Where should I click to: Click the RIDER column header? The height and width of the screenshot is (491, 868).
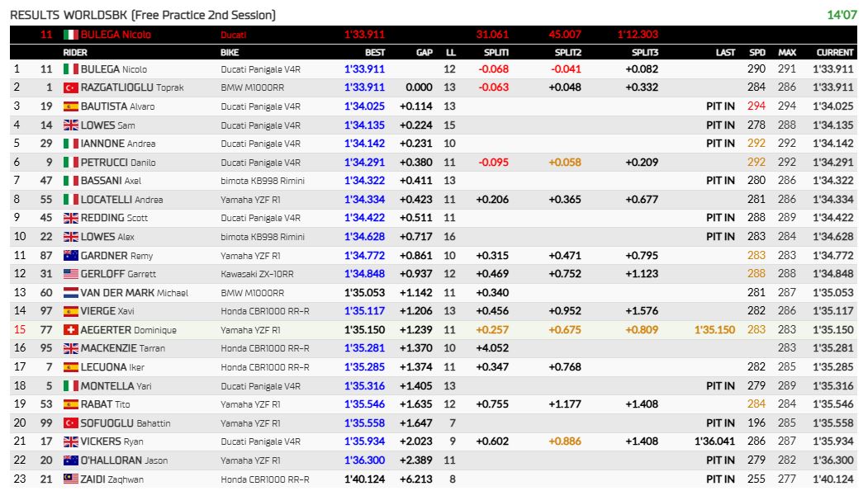click(x=75, y=53)
